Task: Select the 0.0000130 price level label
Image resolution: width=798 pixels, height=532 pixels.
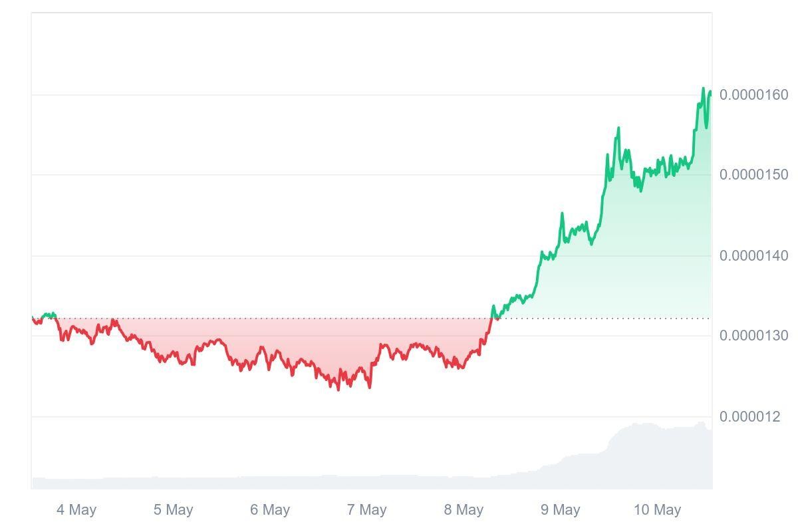Action: coord(754,336)
